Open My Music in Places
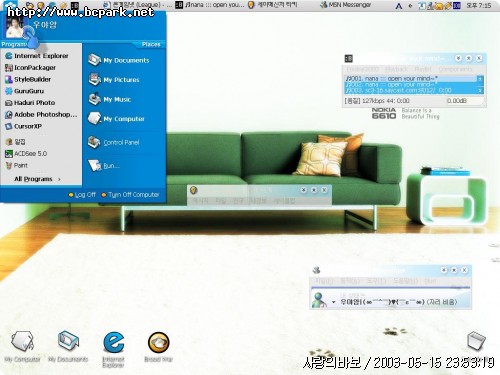 109,99
